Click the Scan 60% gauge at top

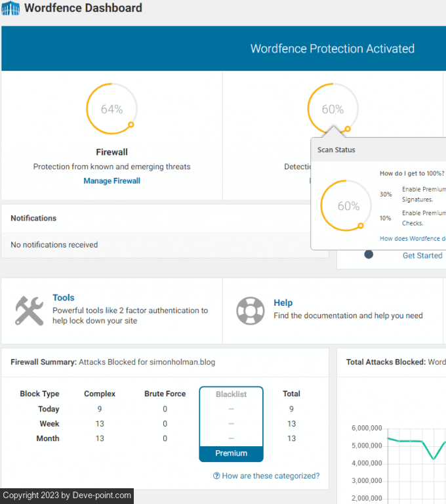coord(333,109)
